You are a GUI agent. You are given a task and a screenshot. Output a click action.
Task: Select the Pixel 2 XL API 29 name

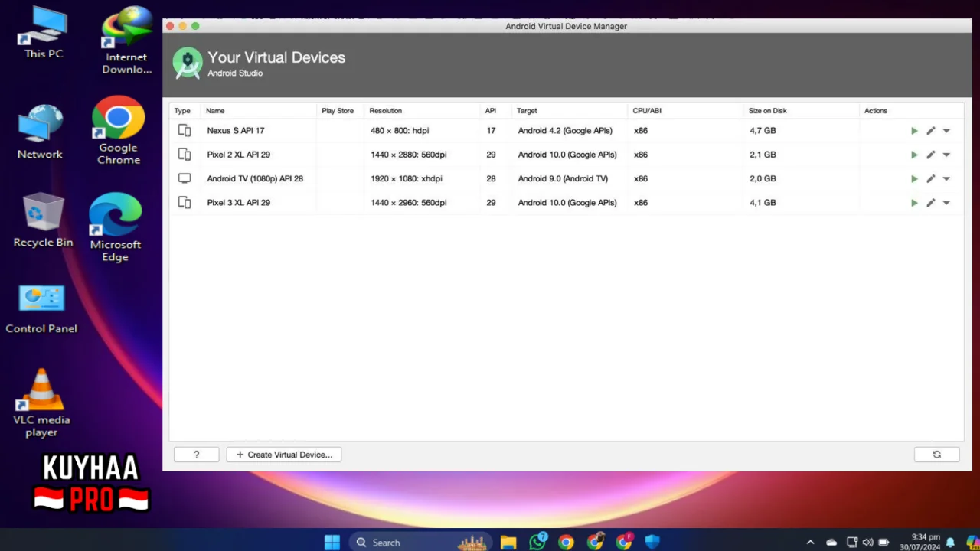239,155
